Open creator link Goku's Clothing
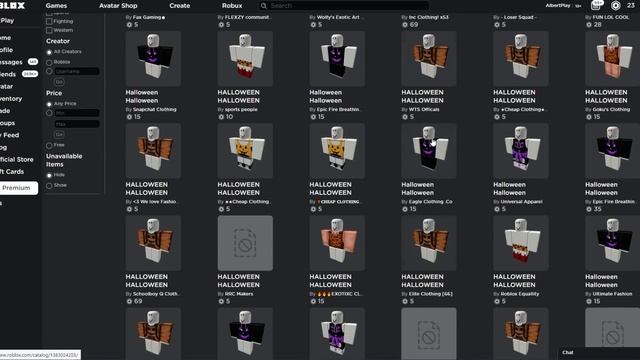The width and height of the screenshot is (640, 360). coord(611,109)
